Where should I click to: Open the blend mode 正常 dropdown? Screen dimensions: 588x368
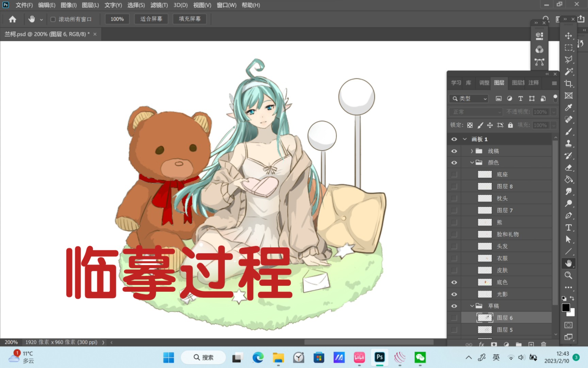coord(476,112)
